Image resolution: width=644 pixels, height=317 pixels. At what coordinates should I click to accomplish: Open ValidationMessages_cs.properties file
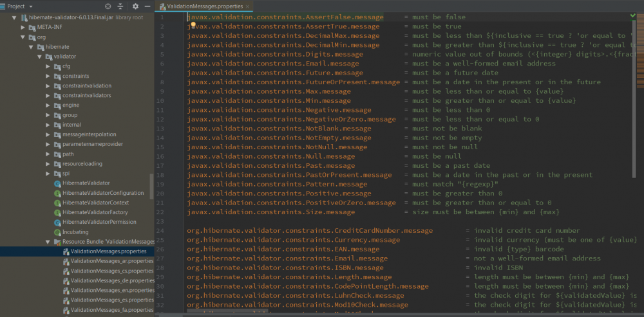pos(111,271)
